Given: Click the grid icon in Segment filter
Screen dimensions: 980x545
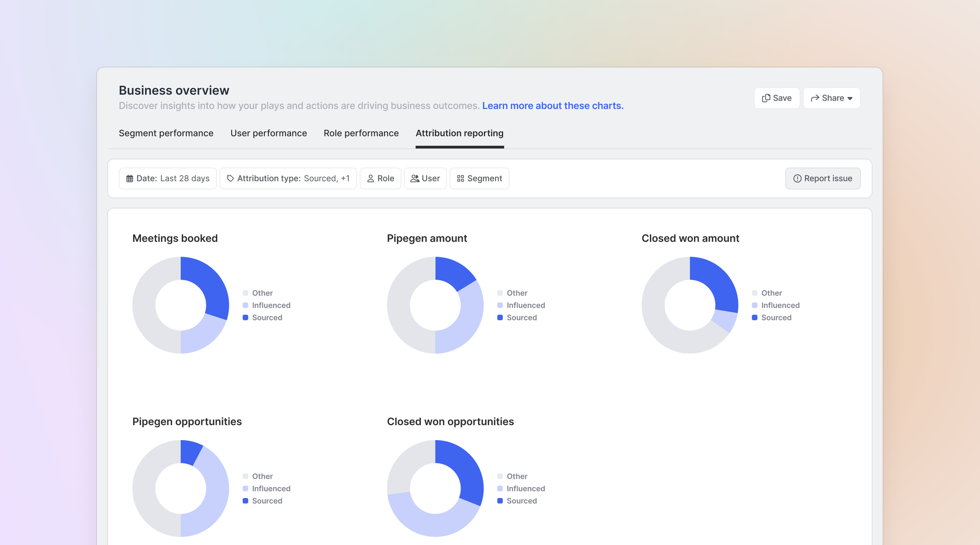Looking at the screenshot, I should pyautogui.click(x=460, y=179).
